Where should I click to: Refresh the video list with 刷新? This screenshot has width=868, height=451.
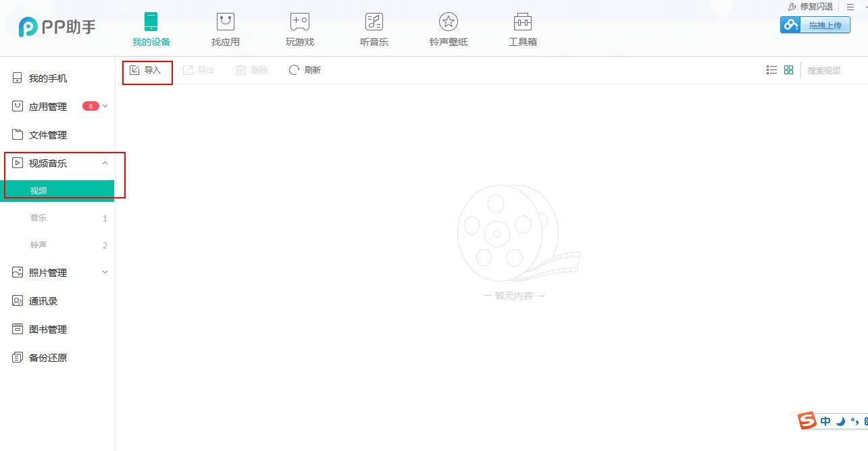305,70
